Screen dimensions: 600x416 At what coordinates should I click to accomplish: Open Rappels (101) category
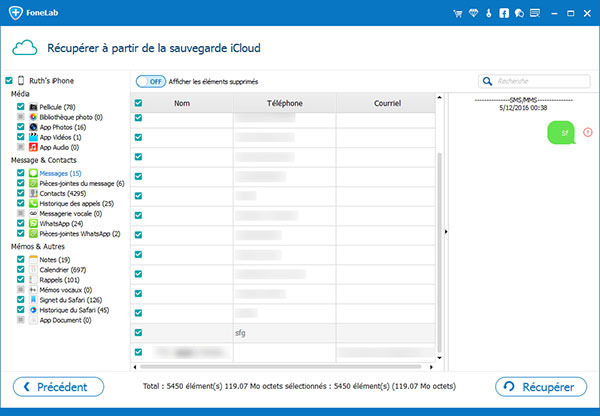[x=59, y=280]
